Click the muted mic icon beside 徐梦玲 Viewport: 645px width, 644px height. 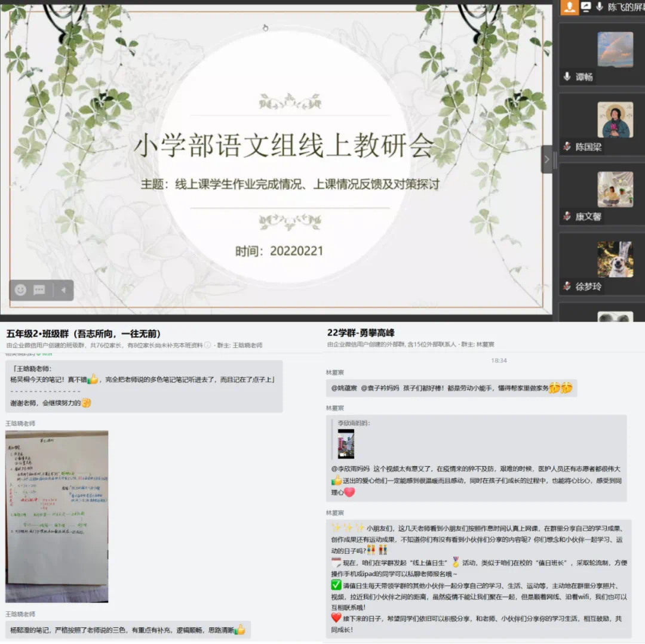[567, 286]
